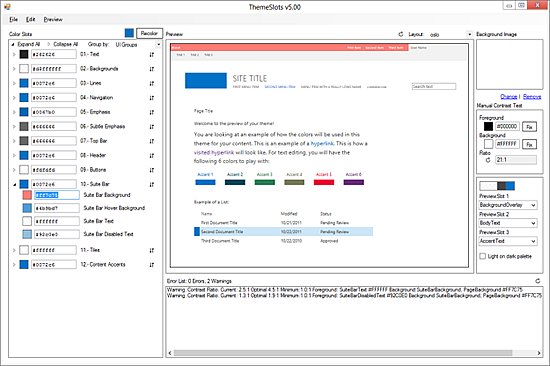550x366 pixels.
Task: Click the Background #FFFFFF hex field
Action: (x=507, y=144)
